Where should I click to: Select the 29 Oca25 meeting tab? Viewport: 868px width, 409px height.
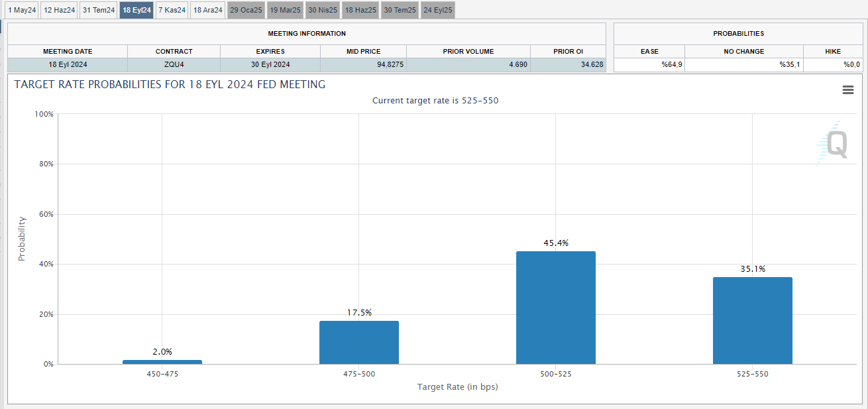tap(246, 10)
